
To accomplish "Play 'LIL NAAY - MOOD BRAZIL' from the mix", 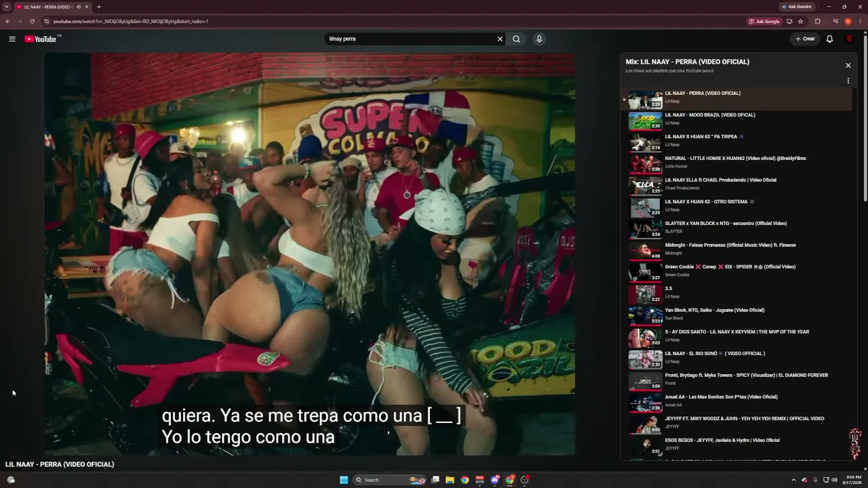I will click(x=736, y=121).
